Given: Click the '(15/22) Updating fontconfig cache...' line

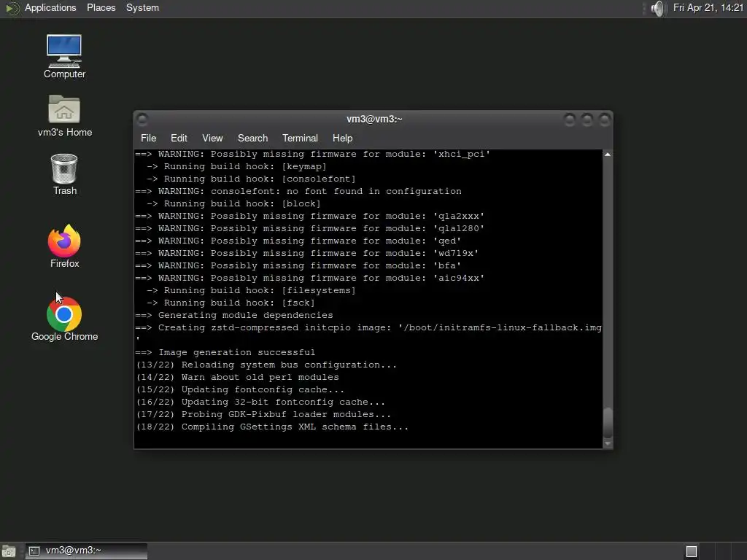Looking at the screenshot, I should [x=240, y=389].
